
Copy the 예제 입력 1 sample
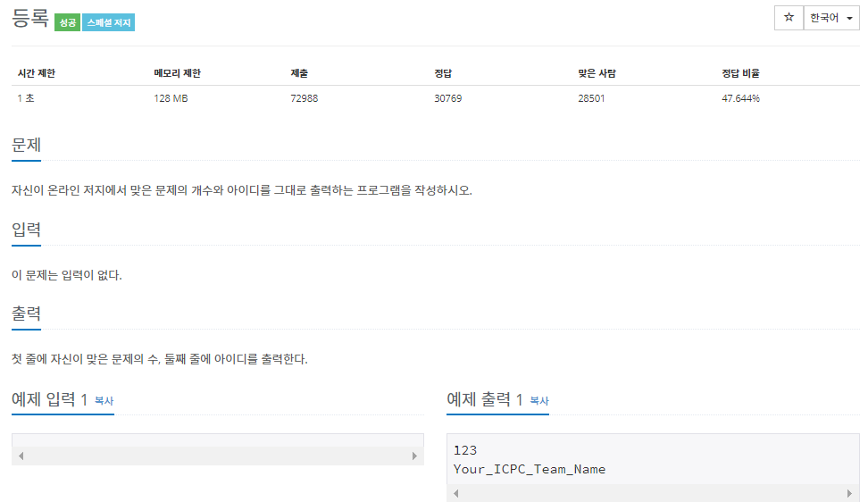[x=104, y=401]
